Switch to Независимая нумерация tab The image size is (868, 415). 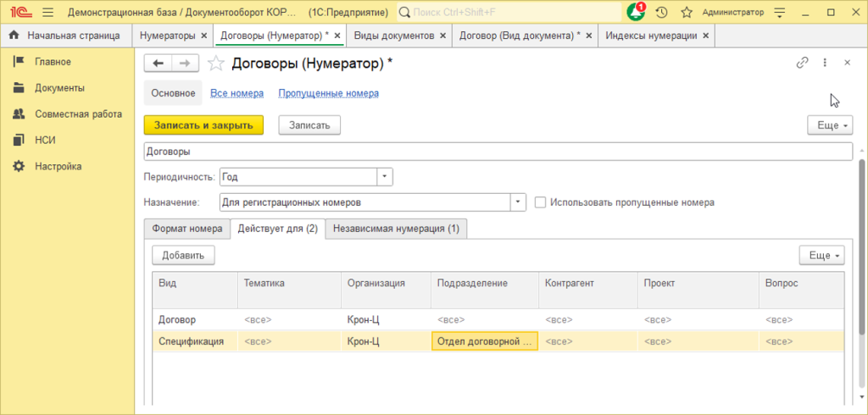(395, 229)
